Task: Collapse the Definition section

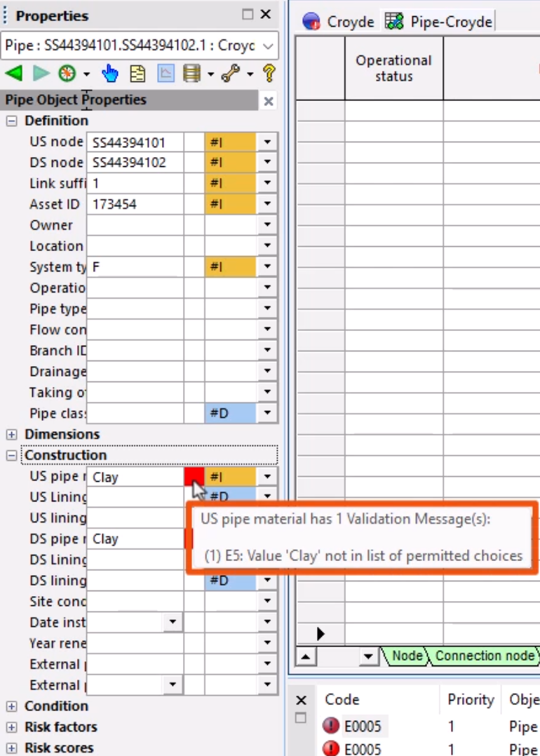Action: [11, 121]
